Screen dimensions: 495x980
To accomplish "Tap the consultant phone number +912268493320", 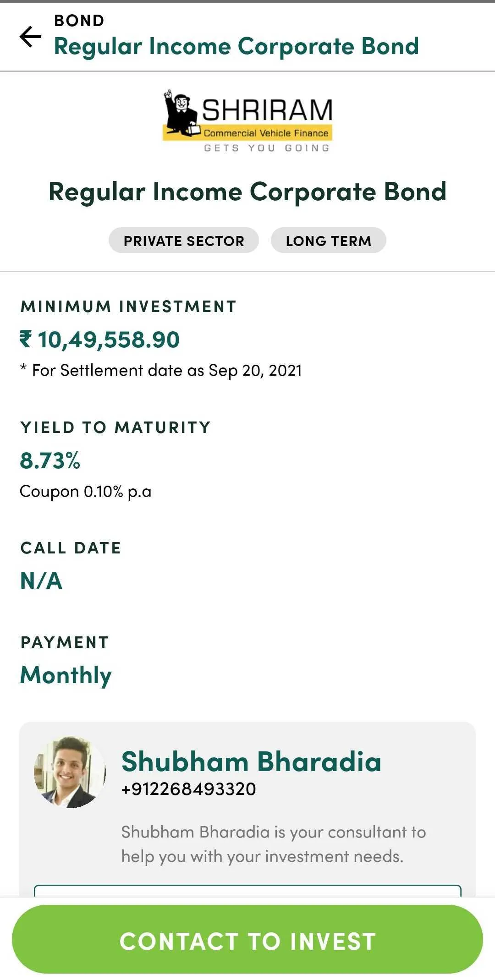I will pyautogui.click(x=188, y=789).
